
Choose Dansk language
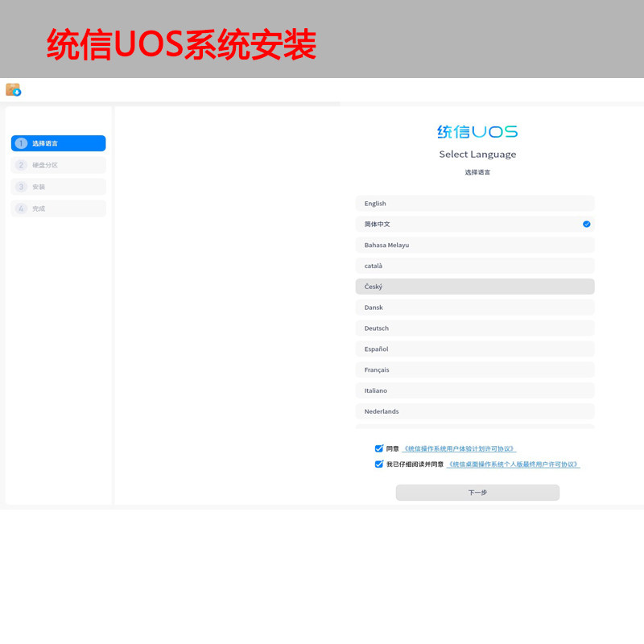click(x=475, y=308)
